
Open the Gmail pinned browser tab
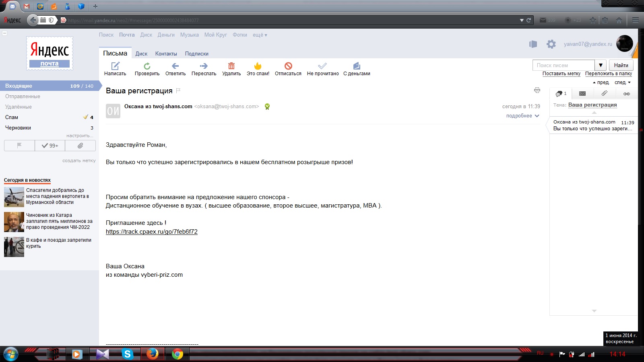pos(27,6)
